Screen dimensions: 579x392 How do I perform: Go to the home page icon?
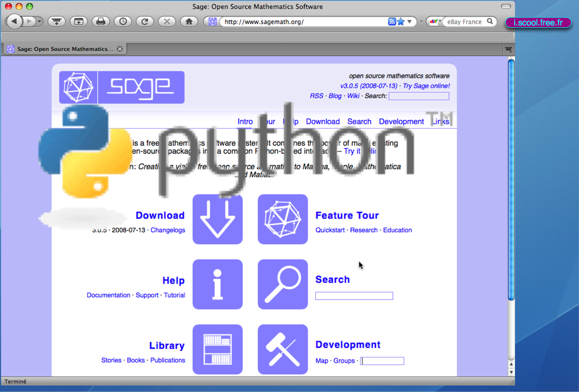(x=189, y=22)
